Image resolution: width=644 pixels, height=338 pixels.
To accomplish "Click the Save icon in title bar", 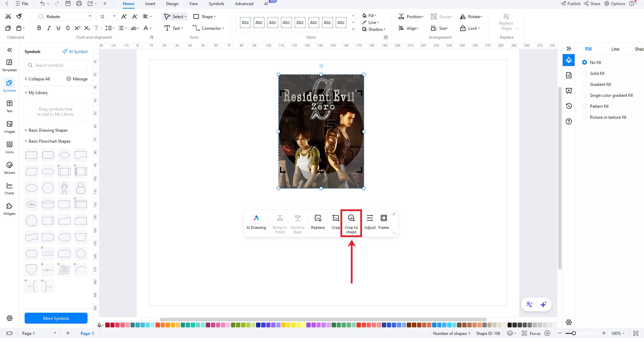I will [x=68, y=3].
